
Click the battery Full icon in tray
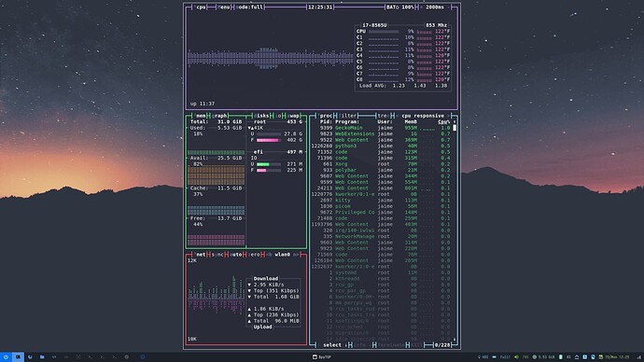coord(495,357)
